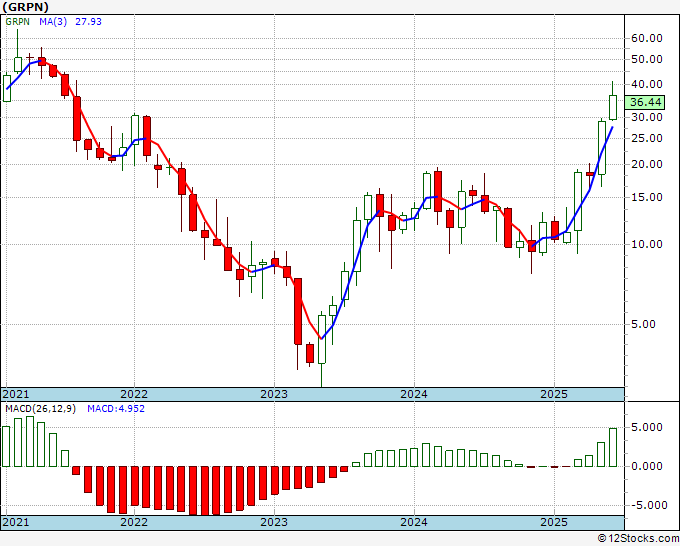
Task: Click the 2023 label on price chart axis
Action: 274,394
